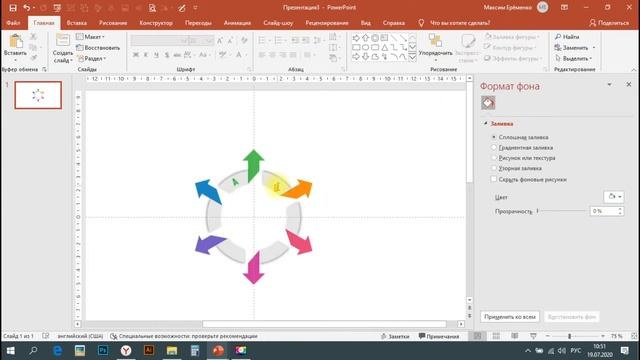Select the blue arrow shape on slide
Viewport: 640px width, 360px height.
click(208, 191)
